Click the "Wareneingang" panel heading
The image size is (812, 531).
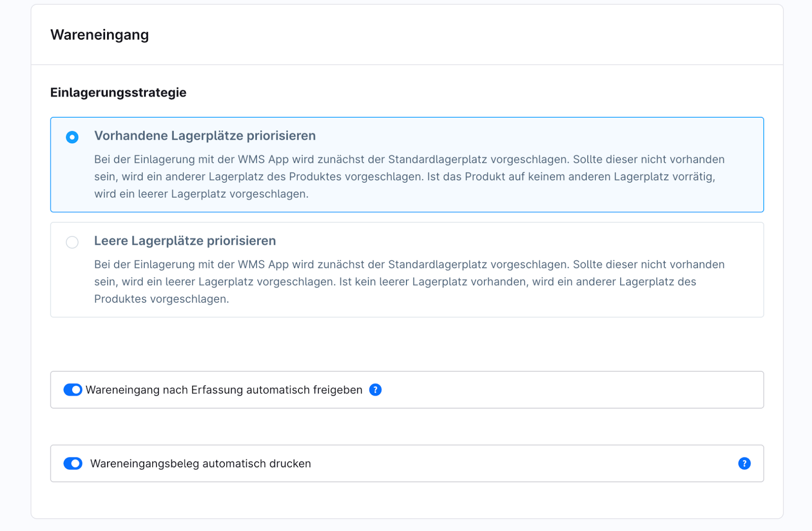[99, 35]
